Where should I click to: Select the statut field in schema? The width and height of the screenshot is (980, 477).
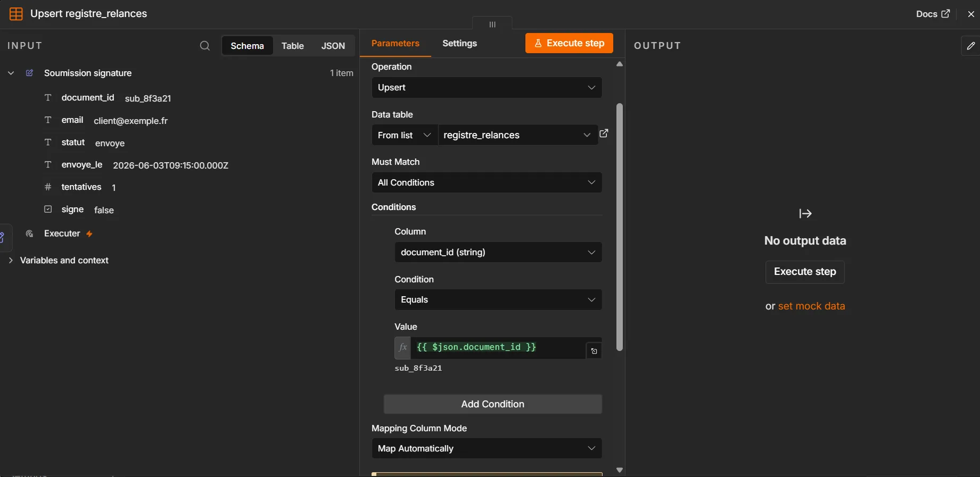pos(73,143)
